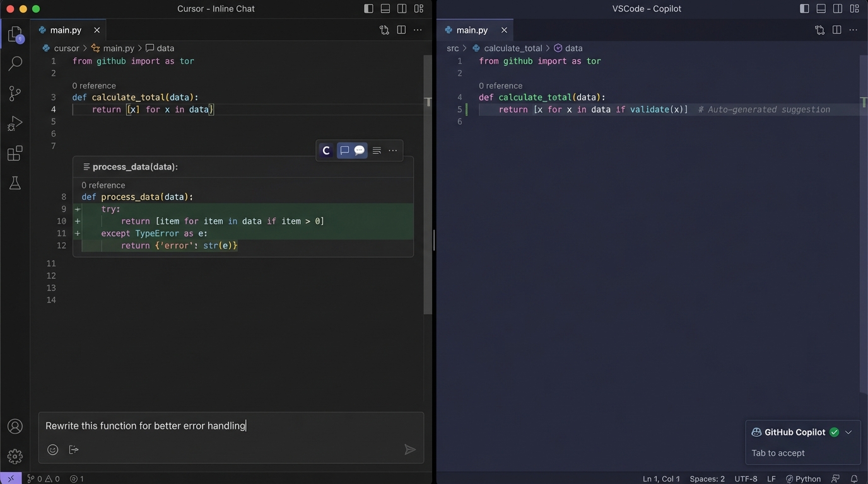The height and width of the screenshot is (484, 868).
Task: Expand the GitHub Copilot status dropdown
Action: [x=848, y=432]
